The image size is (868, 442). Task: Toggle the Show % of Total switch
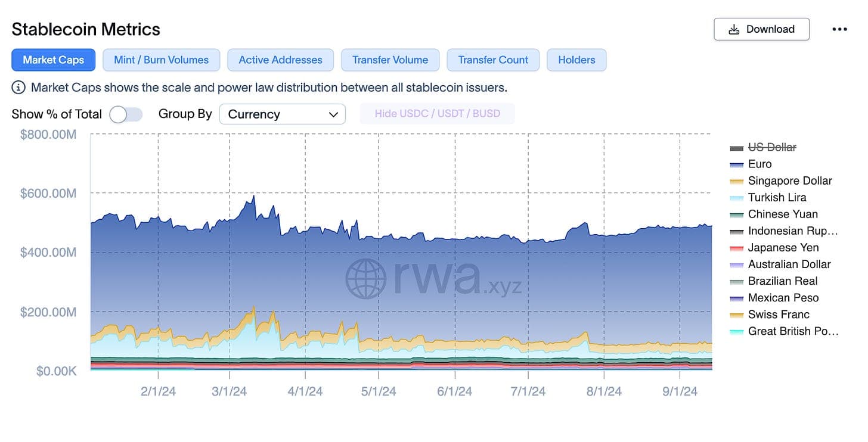[126, 114]
